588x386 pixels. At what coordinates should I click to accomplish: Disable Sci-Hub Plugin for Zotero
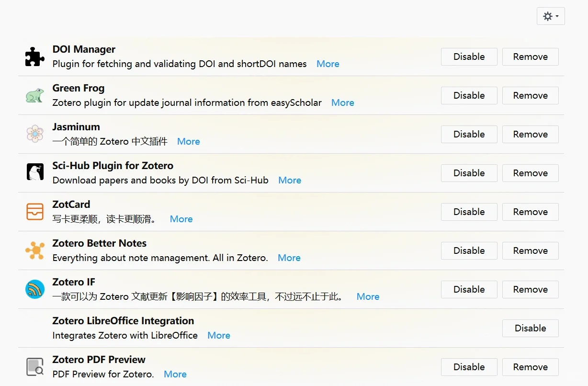point(469,173)
